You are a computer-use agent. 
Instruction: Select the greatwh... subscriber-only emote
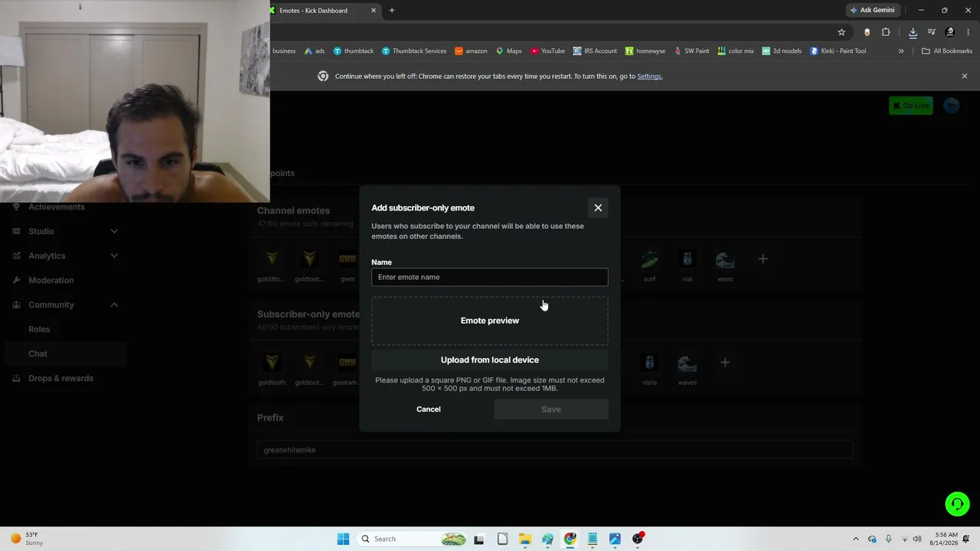click(x=347, y=368)
